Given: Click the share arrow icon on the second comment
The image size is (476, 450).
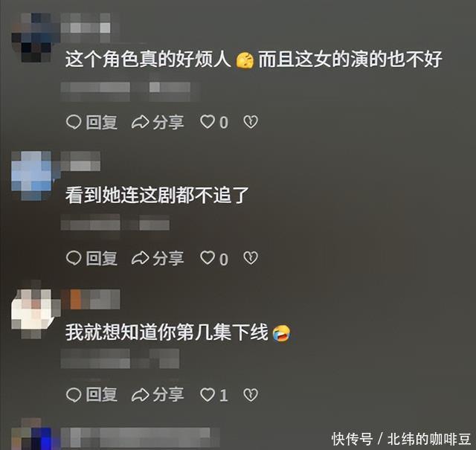Looking at the screenshot, I should [x=140, y=258].
